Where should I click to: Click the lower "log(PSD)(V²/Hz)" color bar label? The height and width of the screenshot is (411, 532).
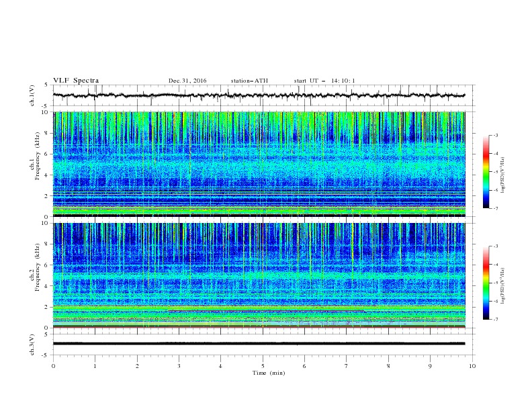pos(503,286)
